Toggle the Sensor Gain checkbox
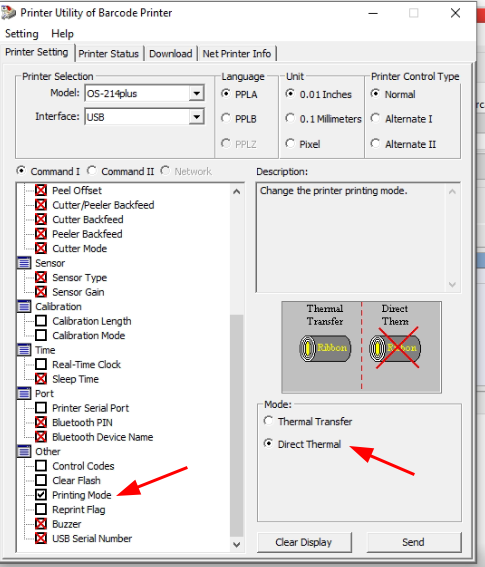The image size is (485, 567). pyautogui.click(x=41, y=292)
